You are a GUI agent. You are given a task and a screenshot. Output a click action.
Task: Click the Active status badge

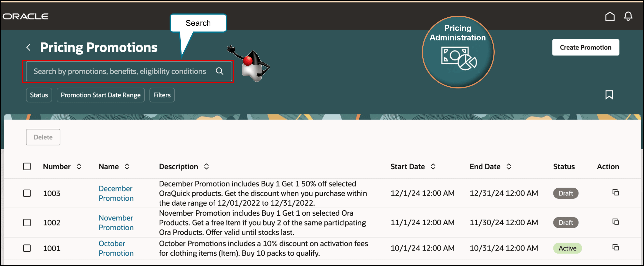point(567,248)
